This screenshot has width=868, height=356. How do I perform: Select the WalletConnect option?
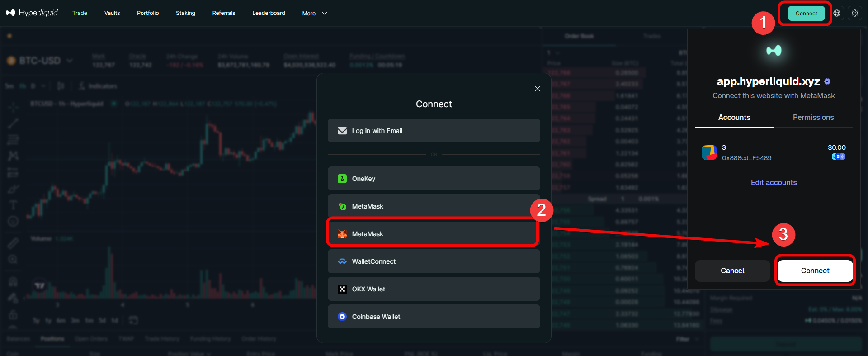point(433,261)
